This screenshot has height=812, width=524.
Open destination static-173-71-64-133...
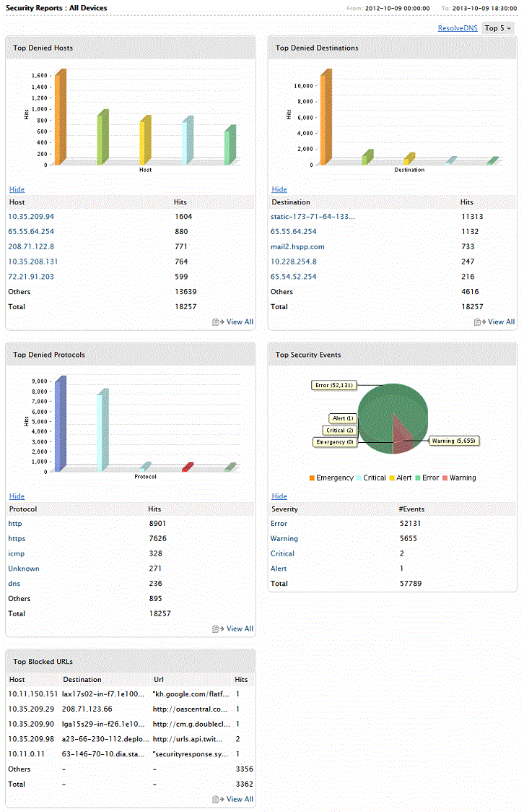(313, 217)
